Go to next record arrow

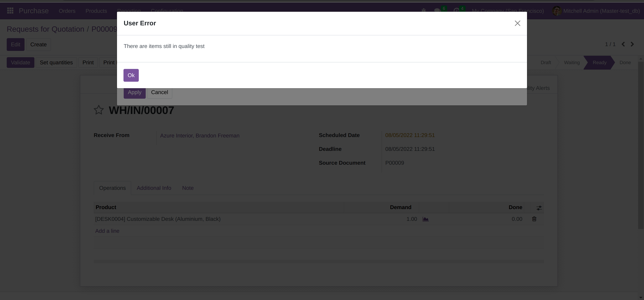click(632, 44)
